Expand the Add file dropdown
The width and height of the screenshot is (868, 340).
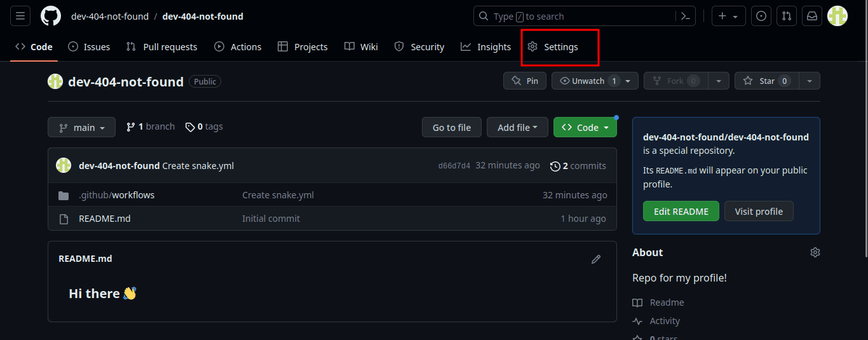(517, 127)
